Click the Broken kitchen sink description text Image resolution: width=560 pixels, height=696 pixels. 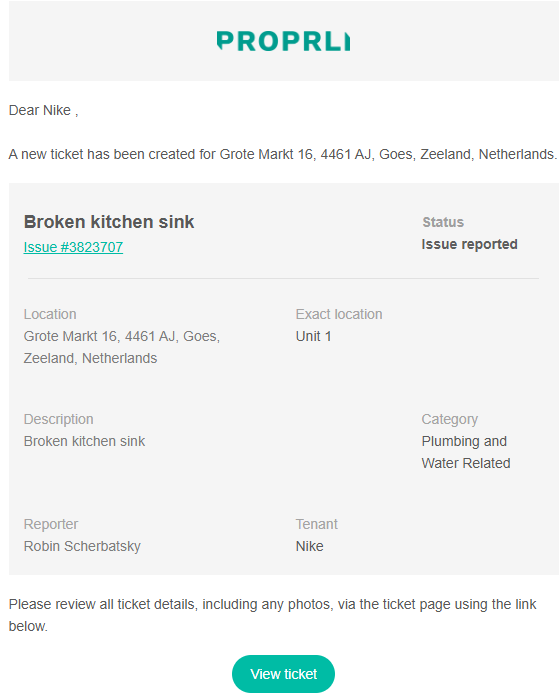[84, 441]
